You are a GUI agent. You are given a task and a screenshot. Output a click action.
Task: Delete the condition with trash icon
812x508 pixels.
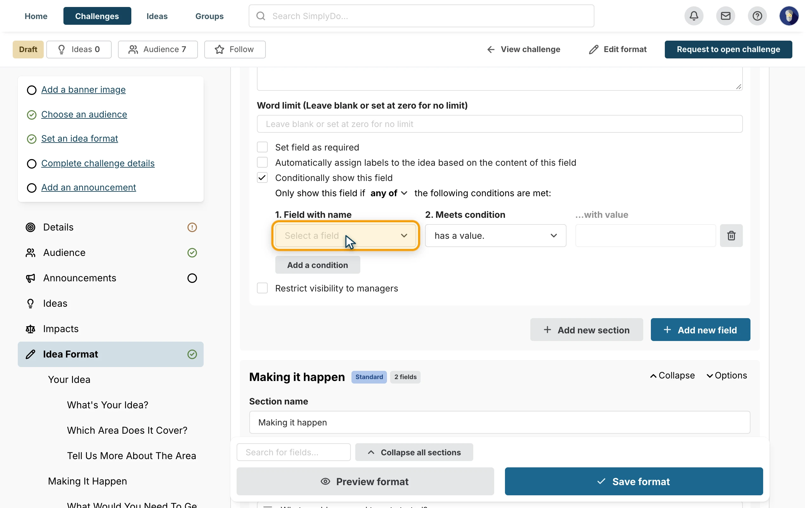(x=731, y=236)
